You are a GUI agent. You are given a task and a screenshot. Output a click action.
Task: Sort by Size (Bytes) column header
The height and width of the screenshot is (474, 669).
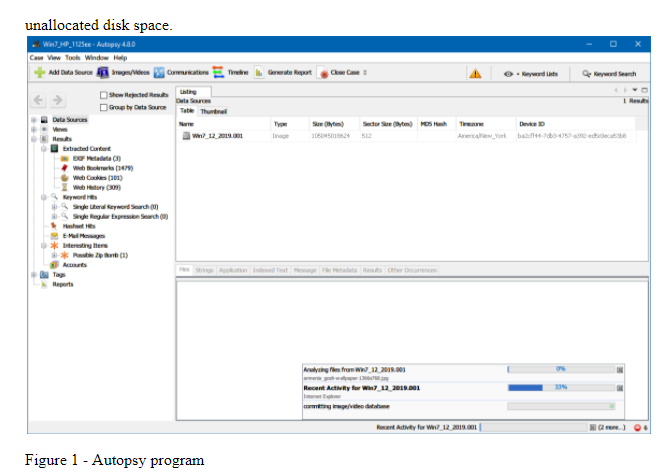[x=334, y=124]
